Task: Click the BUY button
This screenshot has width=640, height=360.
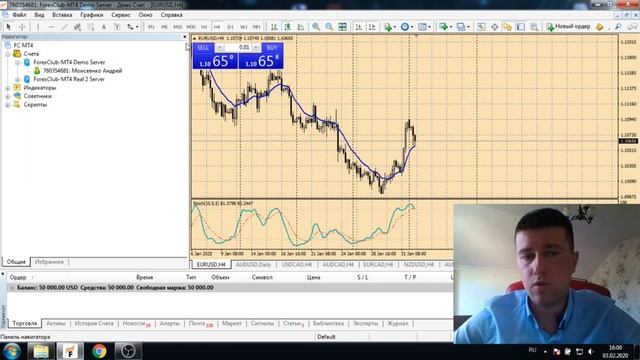Action: pos(272,48)
